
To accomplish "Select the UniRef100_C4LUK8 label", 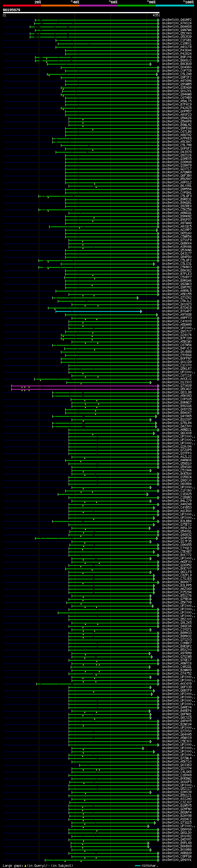I will [177, 772].
